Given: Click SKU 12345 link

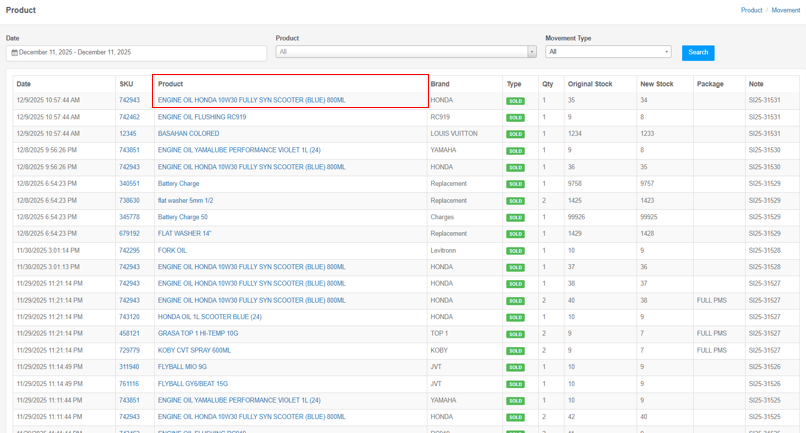Looking at the screenshot, I should click(x=127, y=134).
